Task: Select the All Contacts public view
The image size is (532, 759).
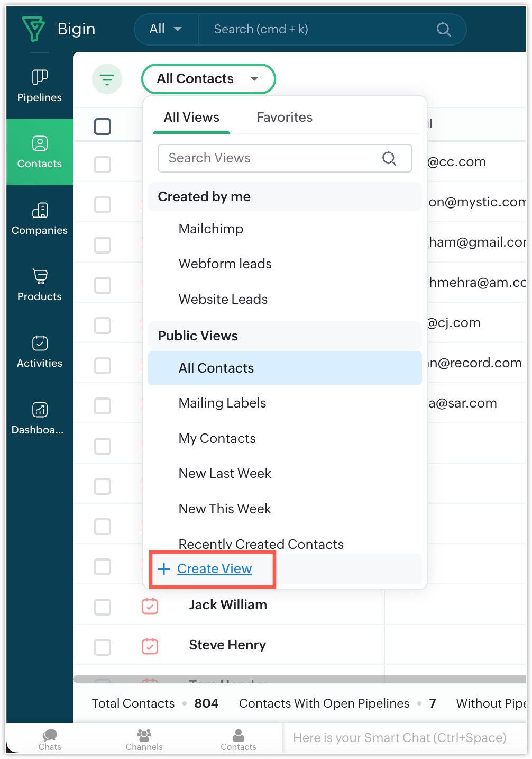Action: pos(285,368)
